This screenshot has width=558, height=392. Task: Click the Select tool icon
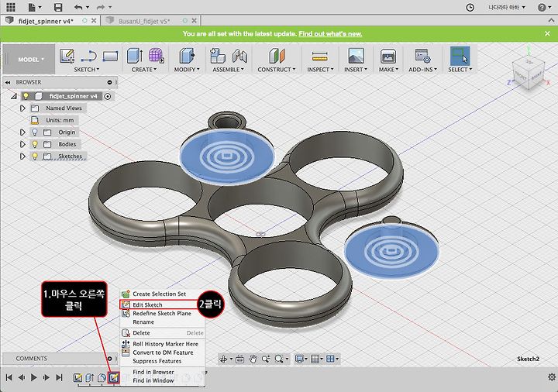(460, 56)
